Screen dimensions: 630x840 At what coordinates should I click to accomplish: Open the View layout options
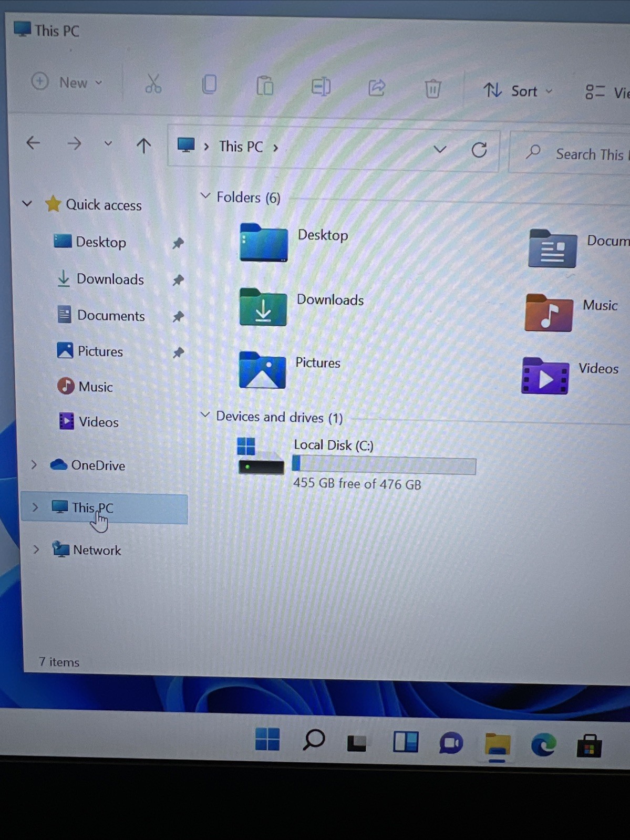(607, 92)
